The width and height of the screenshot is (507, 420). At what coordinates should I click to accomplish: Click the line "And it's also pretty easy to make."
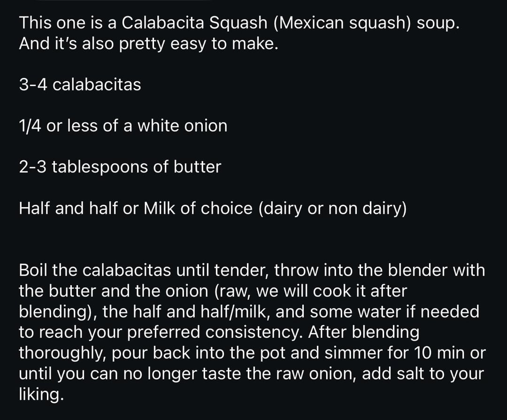pos(146,44)
